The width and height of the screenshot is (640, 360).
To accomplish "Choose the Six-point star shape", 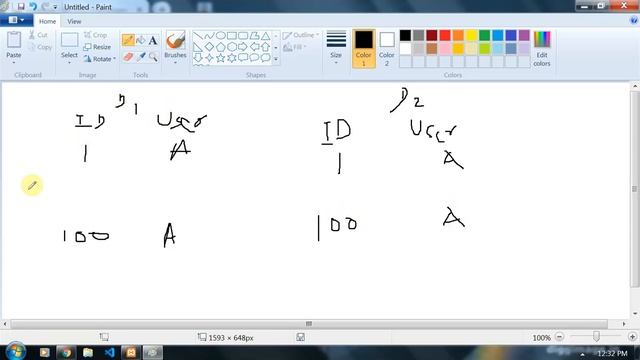I will (x=231, y=58).
